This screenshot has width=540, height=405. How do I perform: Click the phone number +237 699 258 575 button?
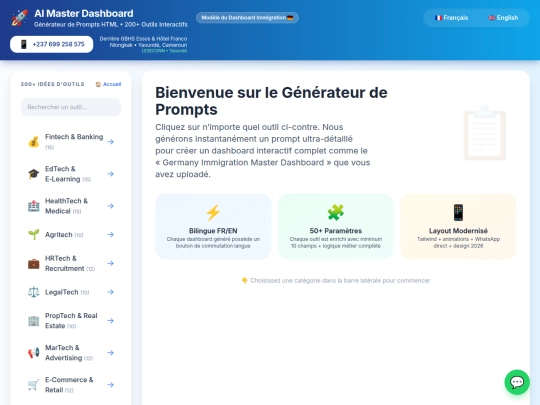tap(52, 44)
